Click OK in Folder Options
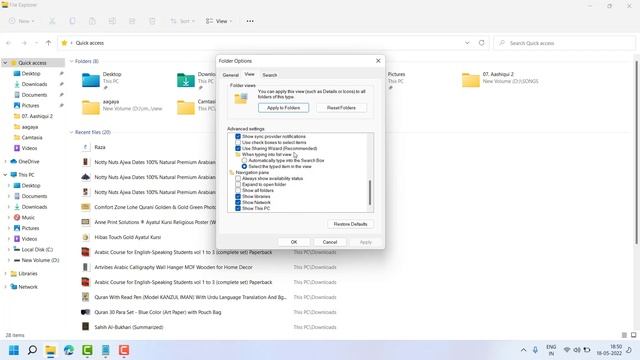This screenshot has height=360, width=640. click(x=294, y=242)
